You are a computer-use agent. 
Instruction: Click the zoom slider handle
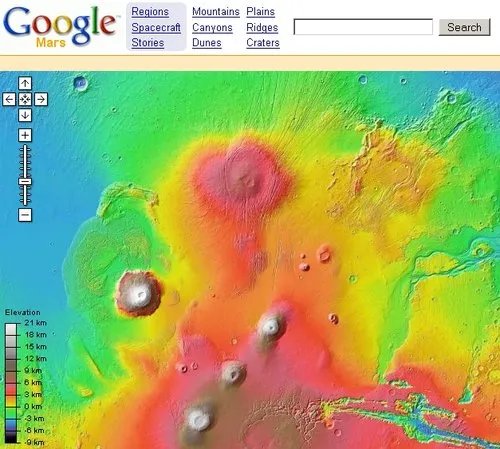point(25,182)
